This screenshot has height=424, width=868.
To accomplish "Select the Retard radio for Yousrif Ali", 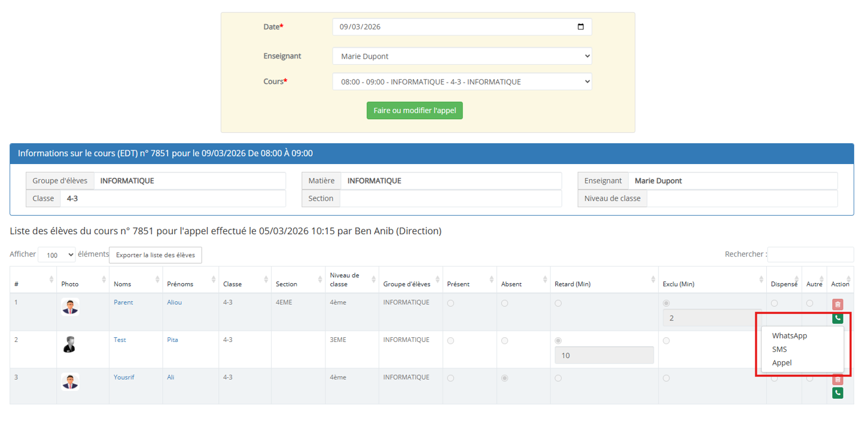I will point(558,378).
